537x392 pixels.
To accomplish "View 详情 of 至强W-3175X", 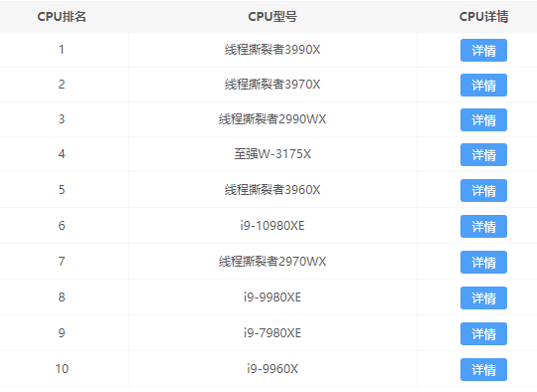I will [x=483, y=155].
